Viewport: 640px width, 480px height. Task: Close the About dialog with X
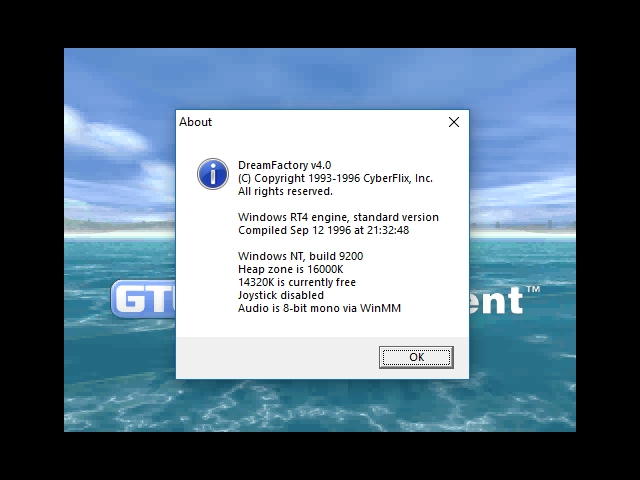point(453,122)
